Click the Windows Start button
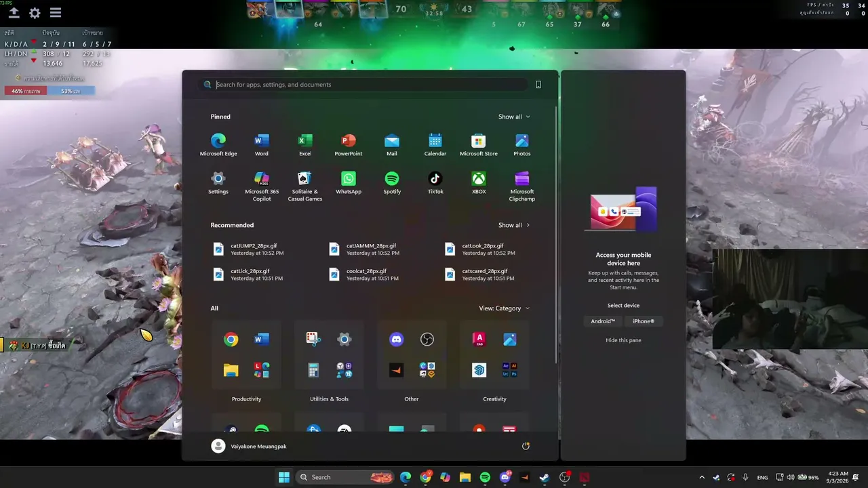The height and width of the screenshot is (488, 868). 284,477
